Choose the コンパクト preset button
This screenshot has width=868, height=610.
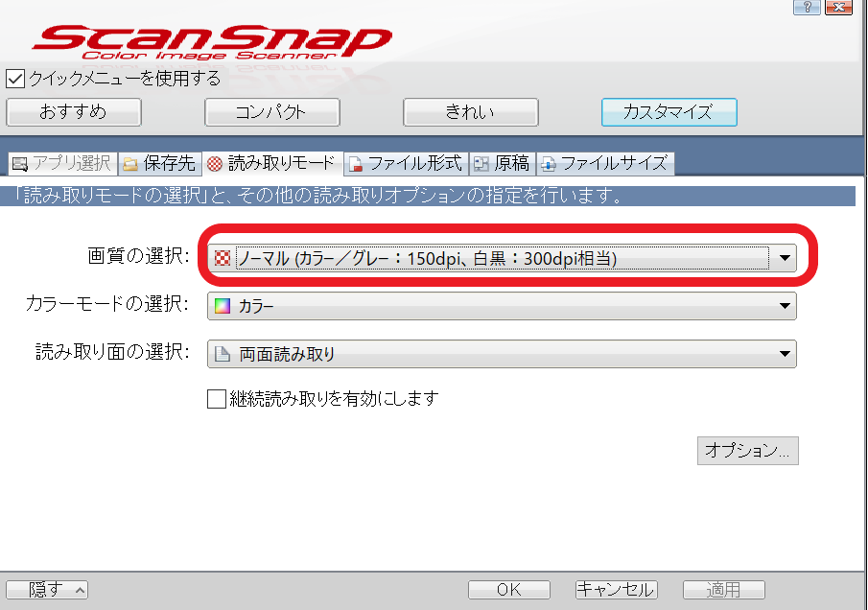(271, 112)
